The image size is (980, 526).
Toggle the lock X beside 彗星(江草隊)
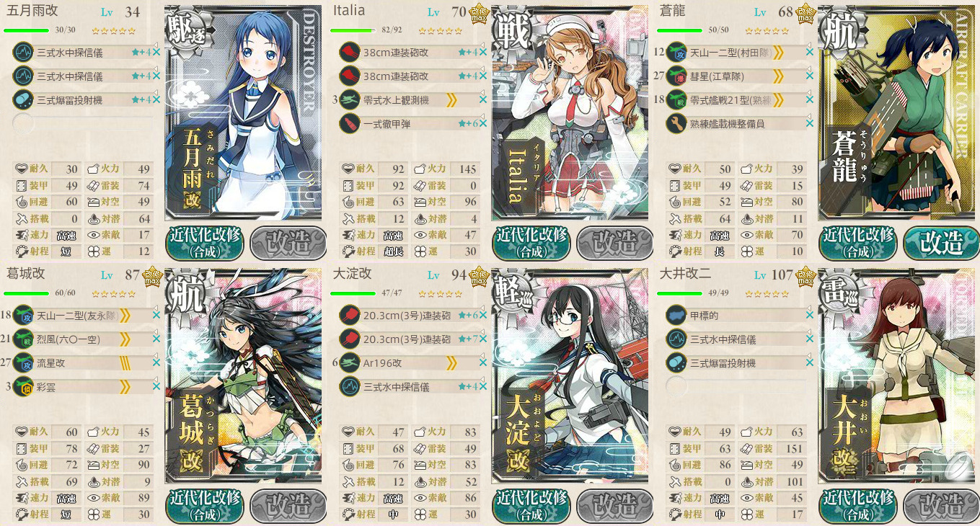[x=809, y=76]
